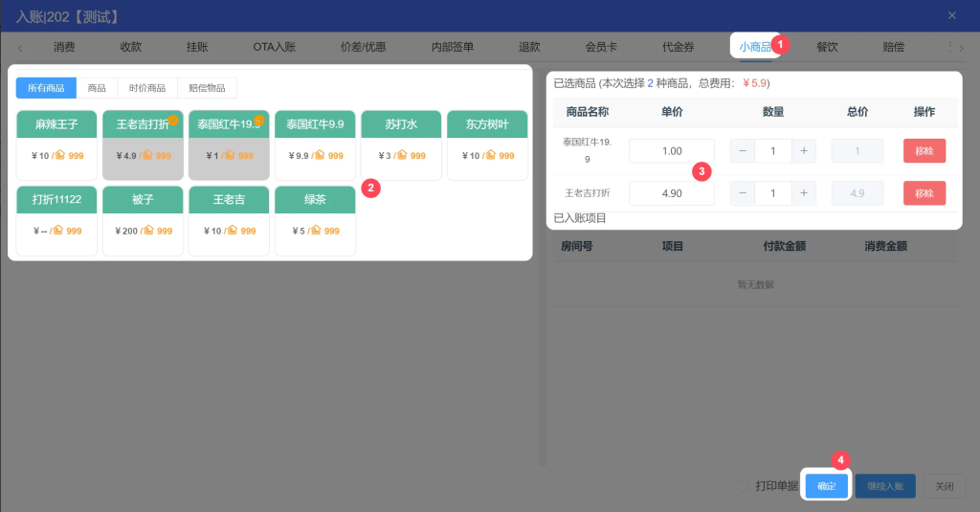Decrease quantity of 泰国红牛19.9 with minus button

tap(743, 151)
